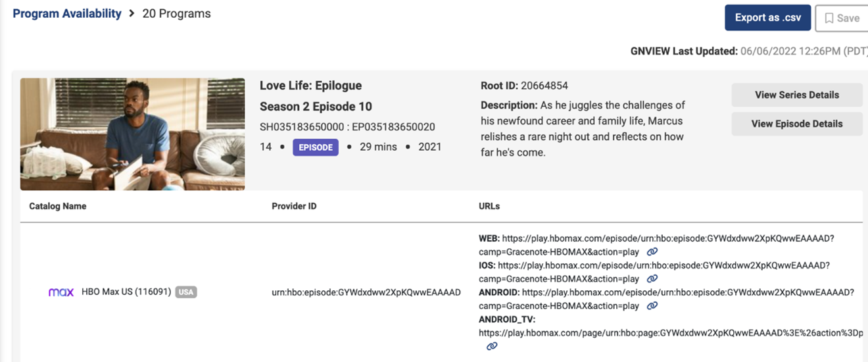Sort by Catalog Name column header
The width and height of the screenshot is (868, 362).
[58, 207]
